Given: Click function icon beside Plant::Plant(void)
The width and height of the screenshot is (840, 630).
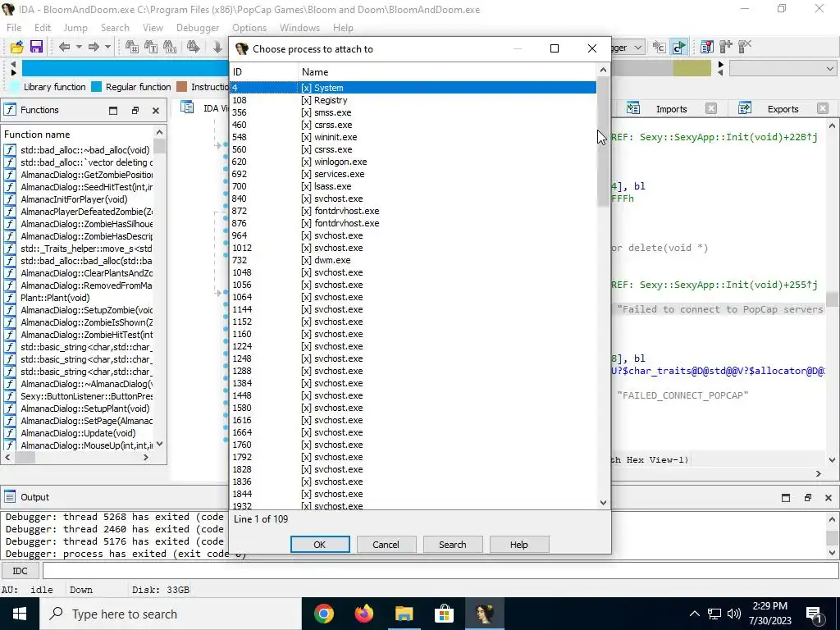Looking at the screenshot, I should point(10,298).
